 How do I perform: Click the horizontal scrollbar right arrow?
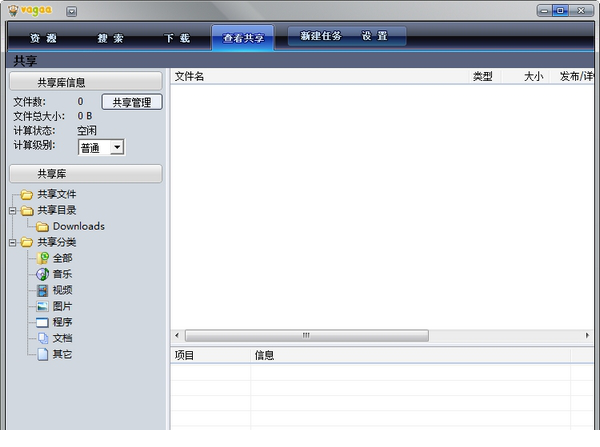[587, 336]
